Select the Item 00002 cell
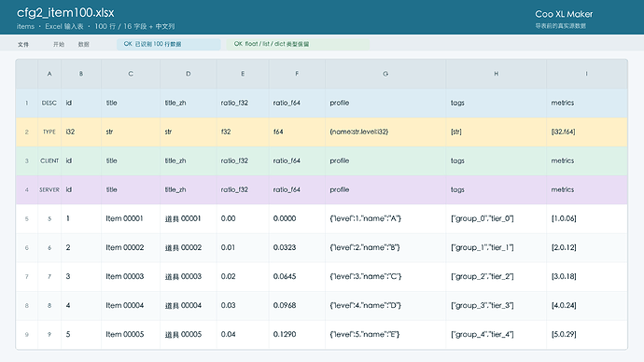 131,248
